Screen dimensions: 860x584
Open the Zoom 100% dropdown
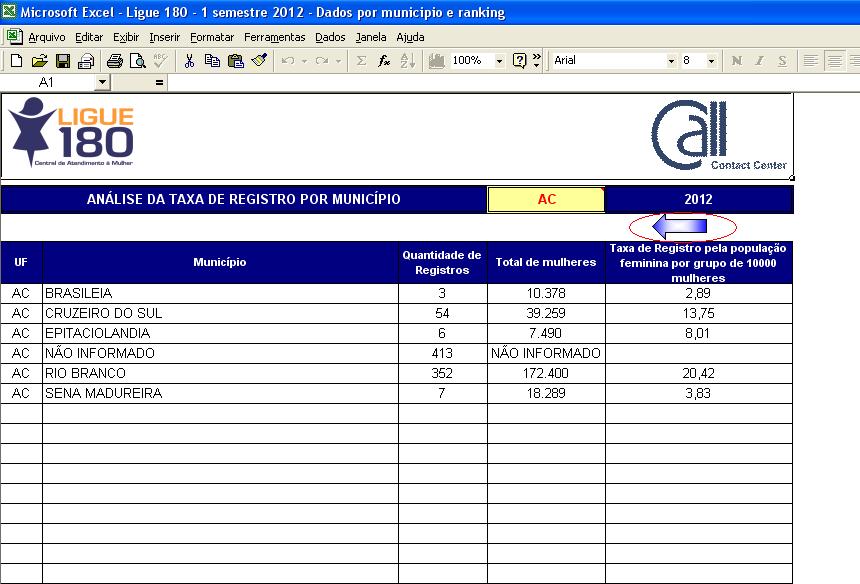pos(499,61)
